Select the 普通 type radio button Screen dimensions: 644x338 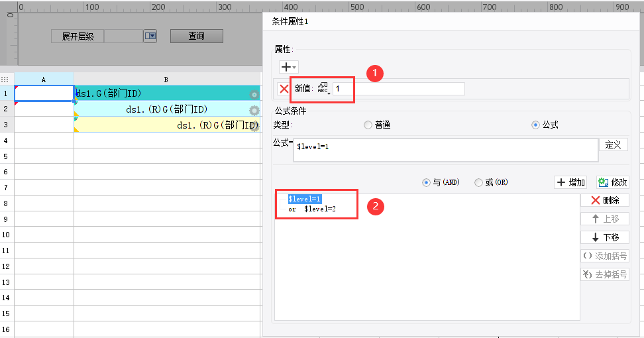point(368,125)
